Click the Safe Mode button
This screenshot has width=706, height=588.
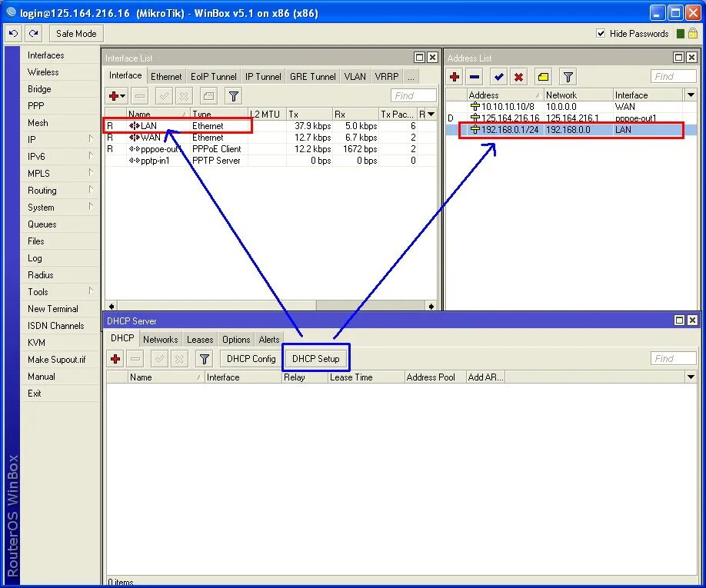(x=76, y=33)
